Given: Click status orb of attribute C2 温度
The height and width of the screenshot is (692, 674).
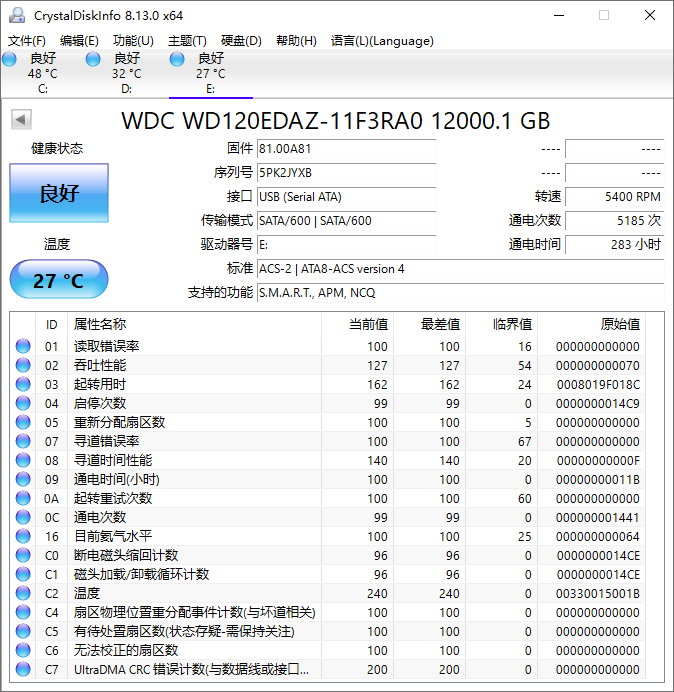Looking at the screenshot, I should click(23, 593).
